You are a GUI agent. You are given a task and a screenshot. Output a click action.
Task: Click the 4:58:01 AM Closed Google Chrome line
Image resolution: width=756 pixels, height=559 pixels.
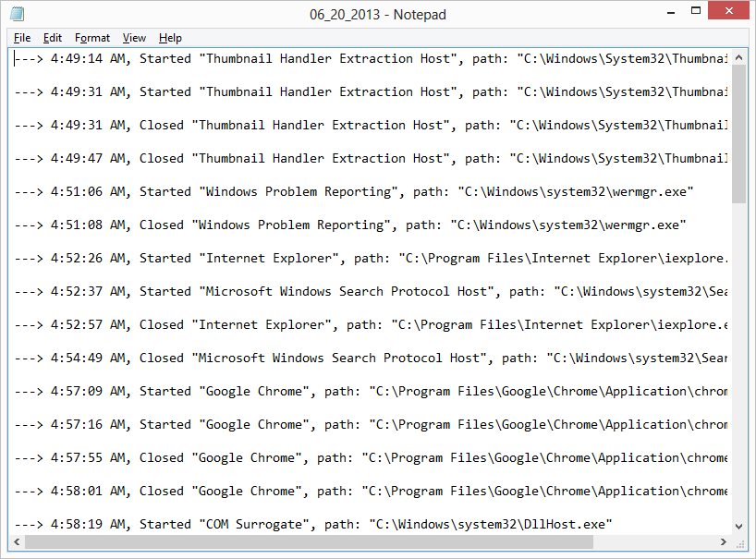(371, 491)
